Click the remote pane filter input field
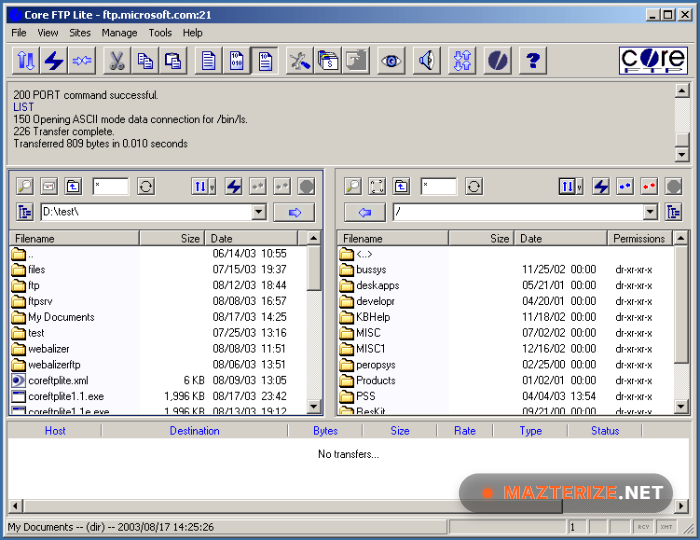 (x=439, y=186)
